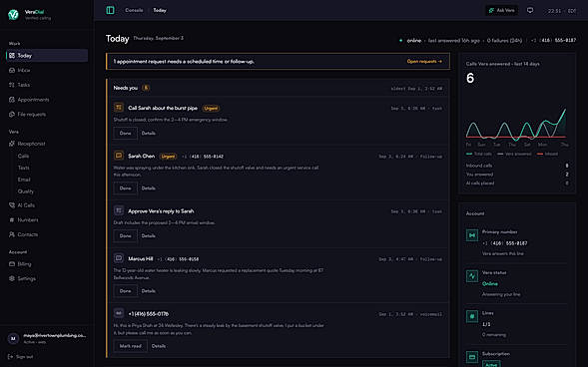Mark Approve Vera's reply to Sarah as Done
The width and height of the screenshot is (588, 367).
click(125, 235)
